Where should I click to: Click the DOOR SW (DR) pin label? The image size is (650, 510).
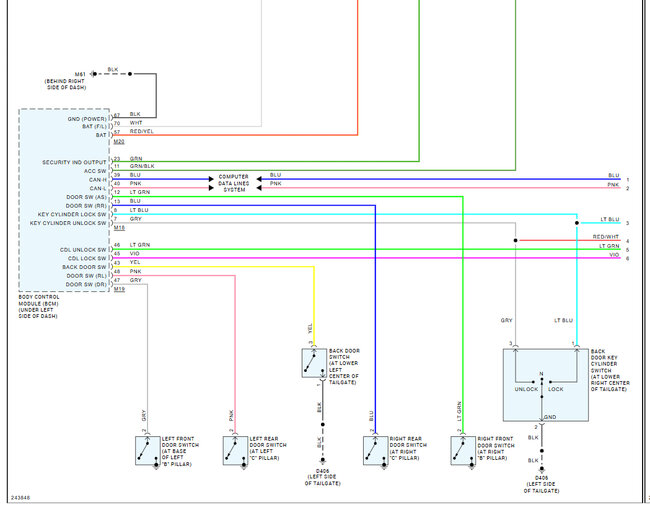tap(86, 285)
